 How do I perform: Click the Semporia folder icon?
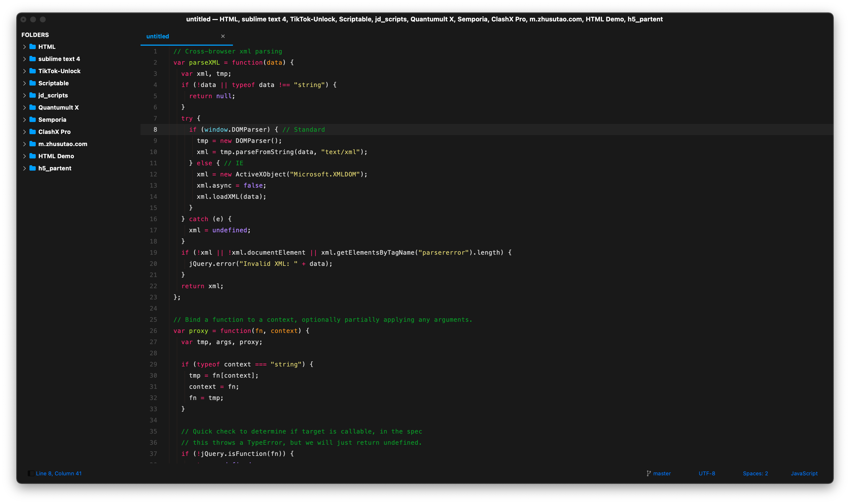[33, 120]
